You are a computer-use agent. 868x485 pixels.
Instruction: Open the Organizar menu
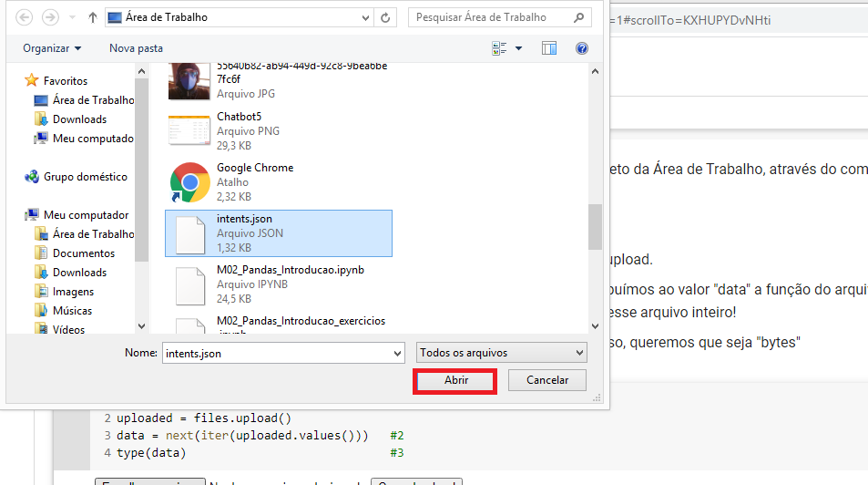52,48
